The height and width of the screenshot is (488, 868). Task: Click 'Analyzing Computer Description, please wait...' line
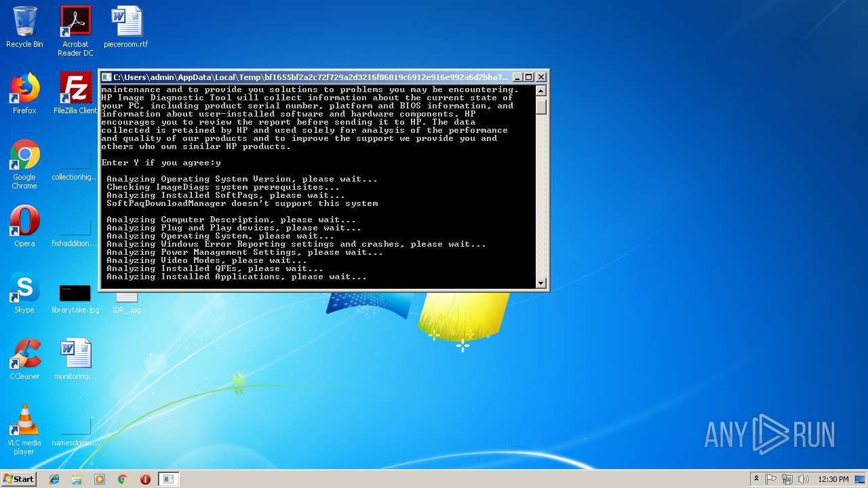click(x=231, y=220)
